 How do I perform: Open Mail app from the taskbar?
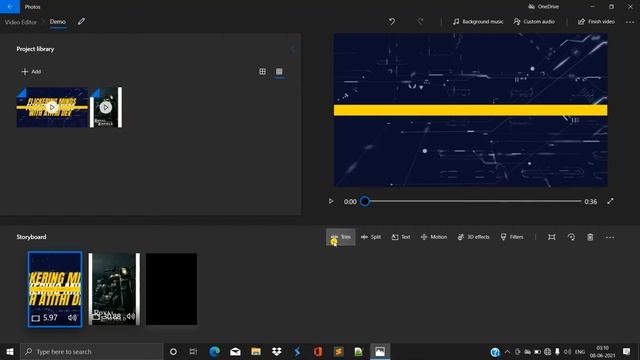235,351
